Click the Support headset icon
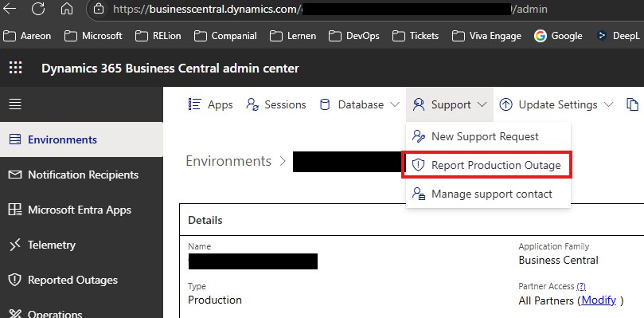Screen dimensions: 644x318 419,104
